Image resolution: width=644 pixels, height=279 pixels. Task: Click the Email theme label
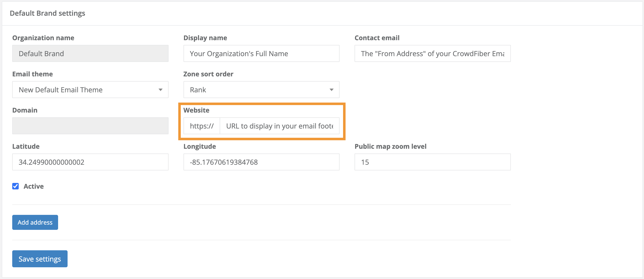[32, 74]
